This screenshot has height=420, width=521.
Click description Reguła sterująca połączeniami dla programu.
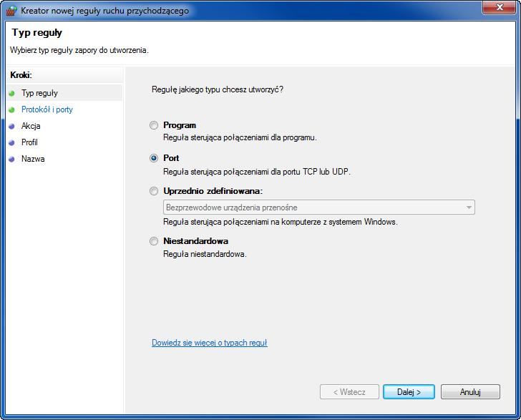pos(240,137)
